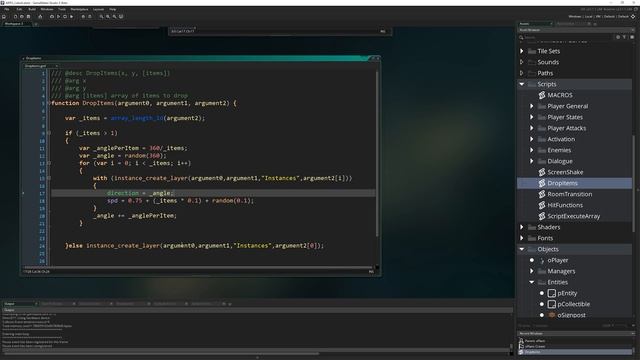Screen dimensions: 640x360
Task: Open the File menu
Action: [x=7, y=9]
